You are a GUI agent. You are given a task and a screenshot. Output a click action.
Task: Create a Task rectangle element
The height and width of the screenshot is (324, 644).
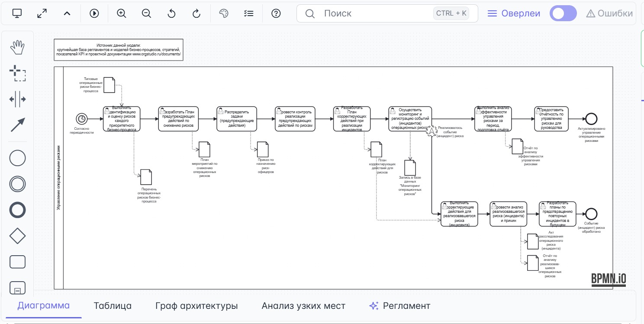(x=17, y=262)
